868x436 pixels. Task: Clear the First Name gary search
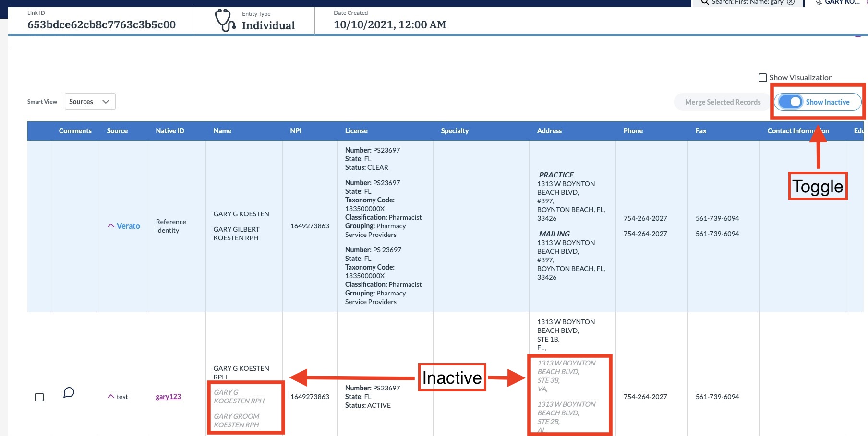point(790,2)
